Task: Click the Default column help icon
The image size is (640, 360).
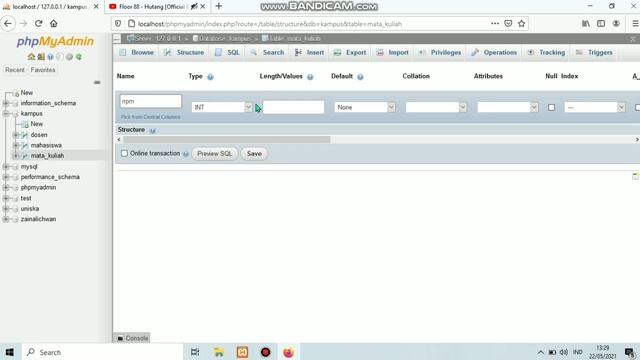Action: pos(360,77)
